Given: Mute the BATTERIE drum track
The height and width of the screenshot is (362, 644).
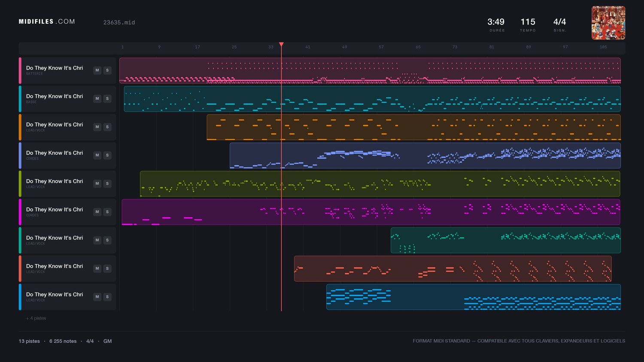Looking at the screenshot, I should 97,70.
